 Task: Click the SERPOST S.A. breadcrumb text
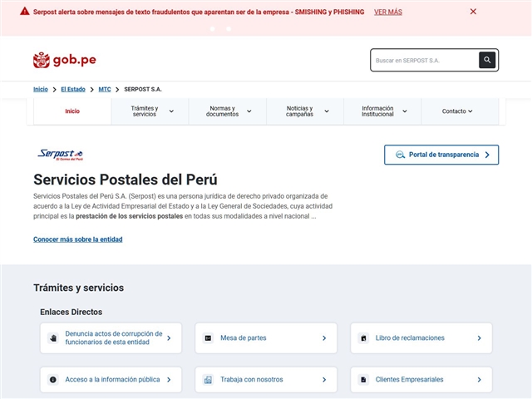[143, 89]
